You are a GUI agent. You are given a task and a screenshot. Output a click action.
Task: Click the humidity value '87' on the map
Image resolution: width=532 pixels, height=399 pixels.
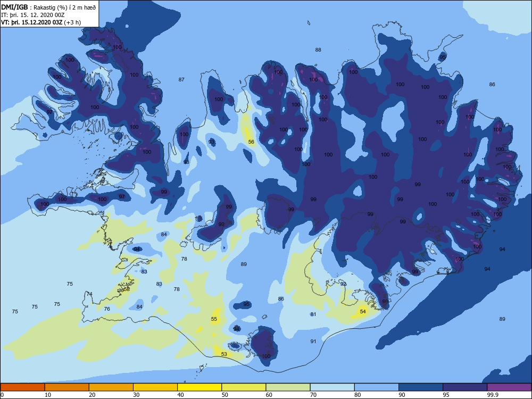click(x=181, y=80)
